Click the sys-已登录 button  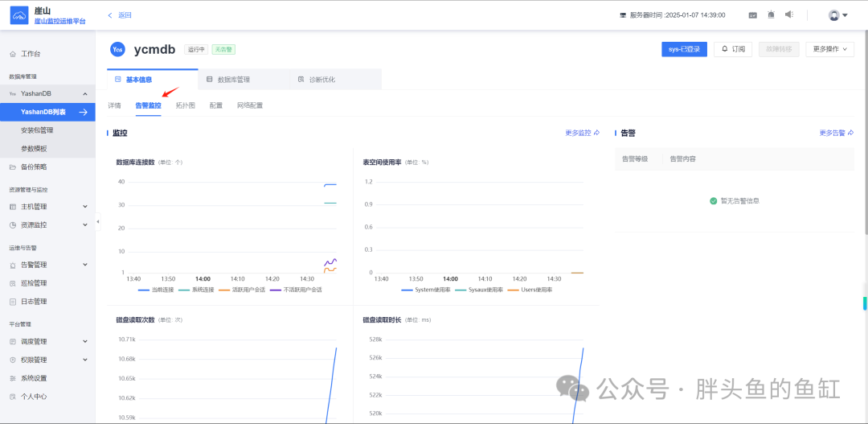click(684, 49)
